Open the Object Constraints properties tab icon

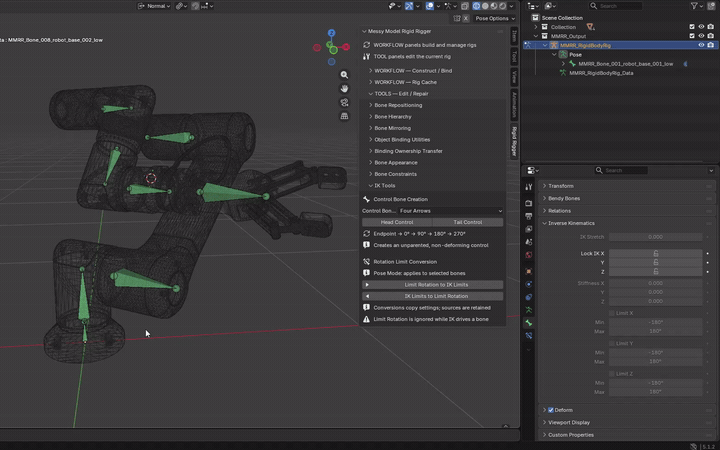click(529, 297)
